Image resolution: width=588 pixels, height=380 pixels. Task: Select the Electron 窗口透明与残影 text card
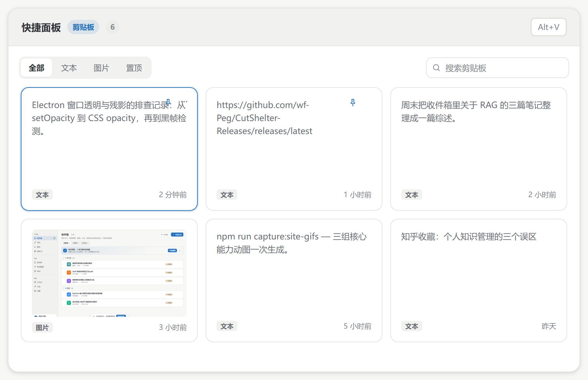click(x=109, y=149)
